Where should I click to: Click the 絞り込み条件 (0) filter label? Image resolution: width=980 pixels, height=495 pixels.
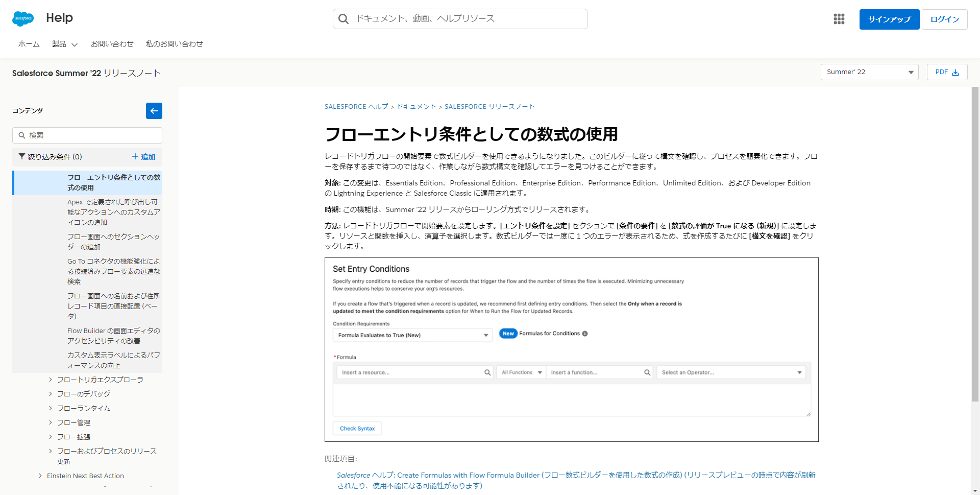[55, 157]
